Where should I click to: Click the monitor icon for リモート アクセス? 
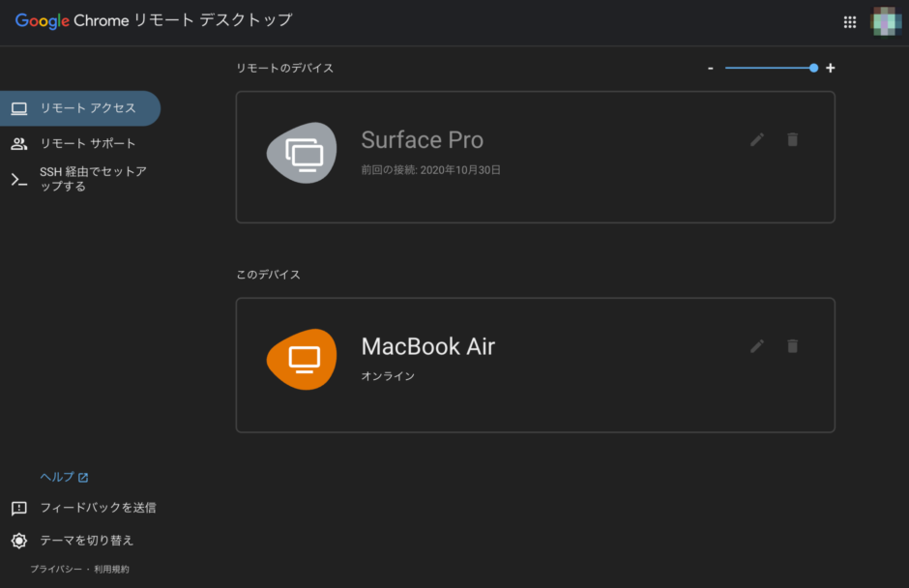click(x=17, y=108)
